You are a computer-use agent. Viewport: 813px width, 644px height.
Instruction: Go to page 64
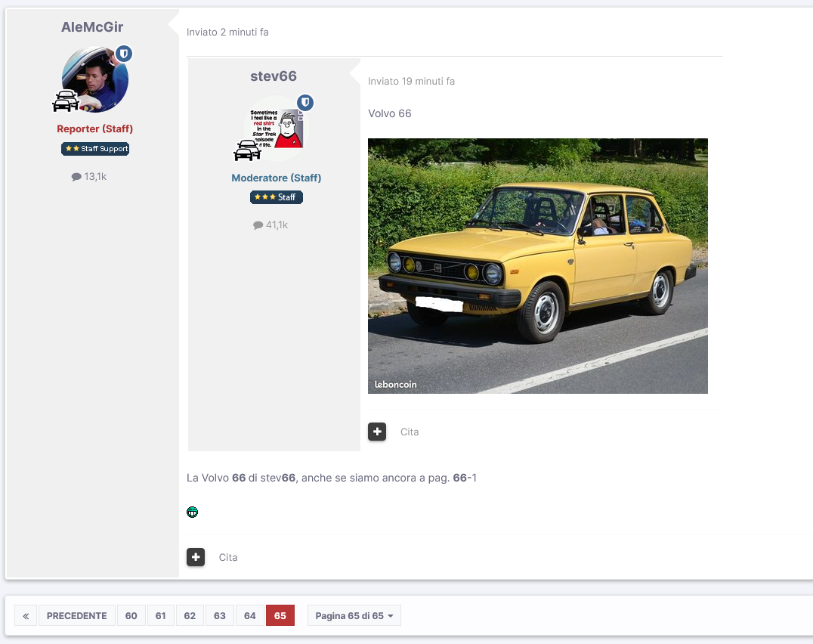tap(250, 615)
